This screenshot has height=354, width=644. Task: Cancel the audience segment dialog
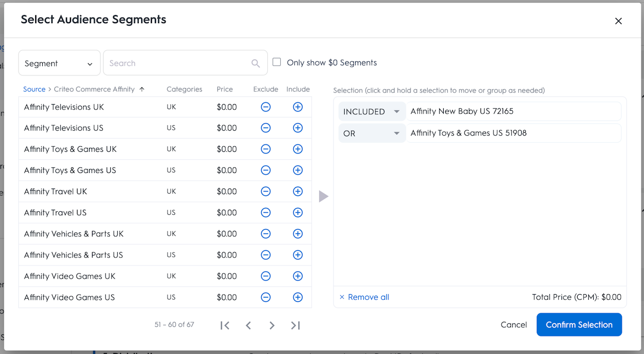(514, 325)
